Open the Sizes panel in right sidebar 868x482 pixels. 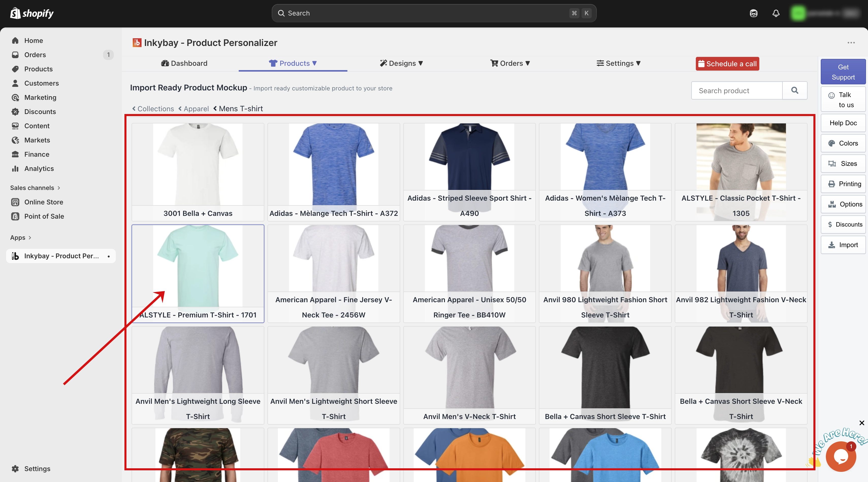pos(843,164)
